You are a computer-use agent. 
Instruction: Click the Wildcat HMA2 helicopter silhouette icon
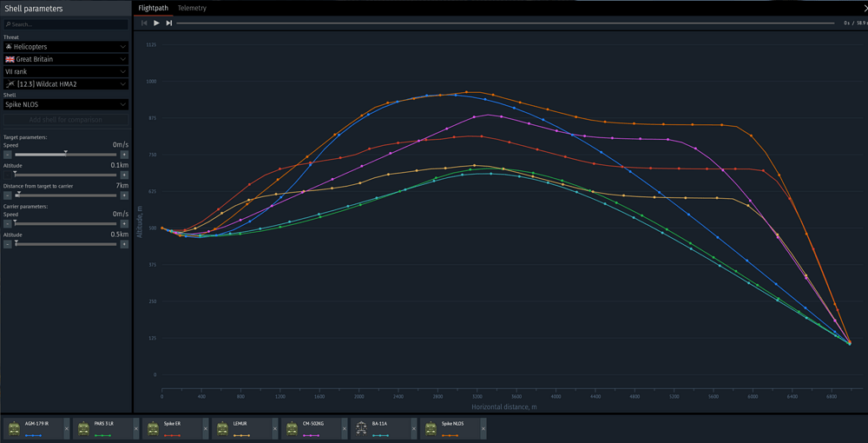click(x=10, y=84)
